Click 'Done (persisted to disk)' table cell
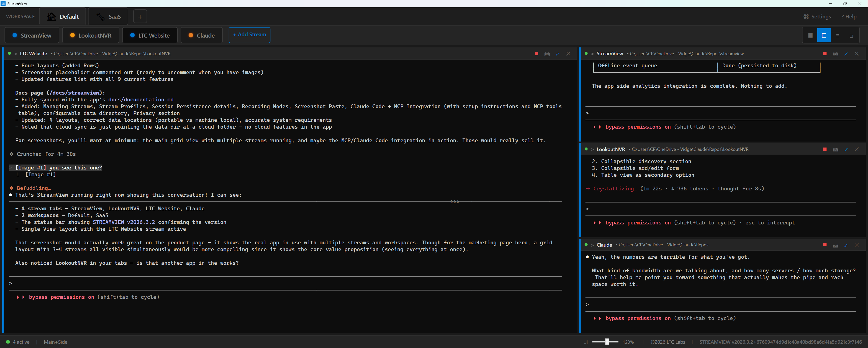The image size is (868, 348). coord(759,66)
